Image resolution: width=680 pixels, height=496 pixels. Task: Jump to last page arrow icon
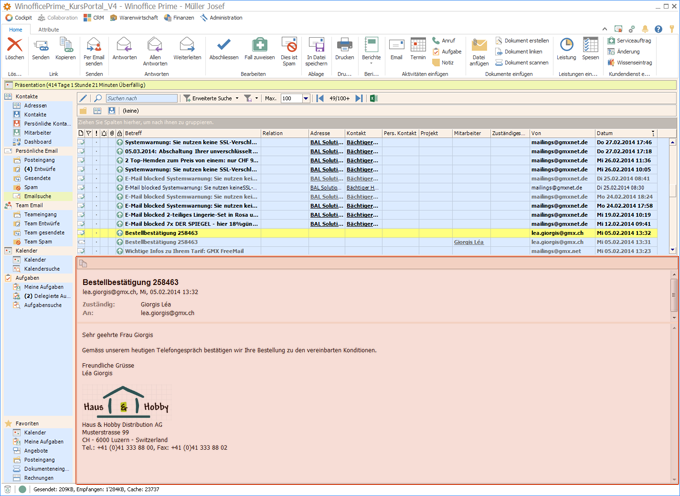[x=359, y=98]
